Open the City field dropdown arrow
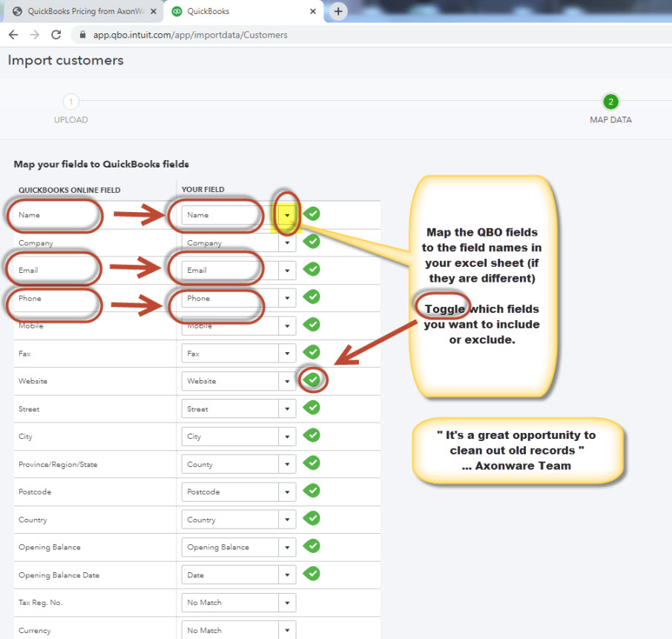The height and width of the screenshot is (639, 672). pos(287,437)
